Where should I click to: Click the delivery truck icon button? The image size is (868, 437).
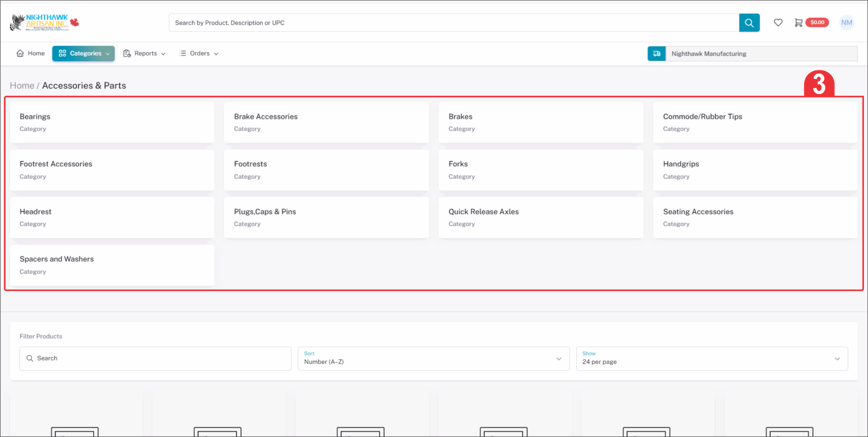[656, 54]
